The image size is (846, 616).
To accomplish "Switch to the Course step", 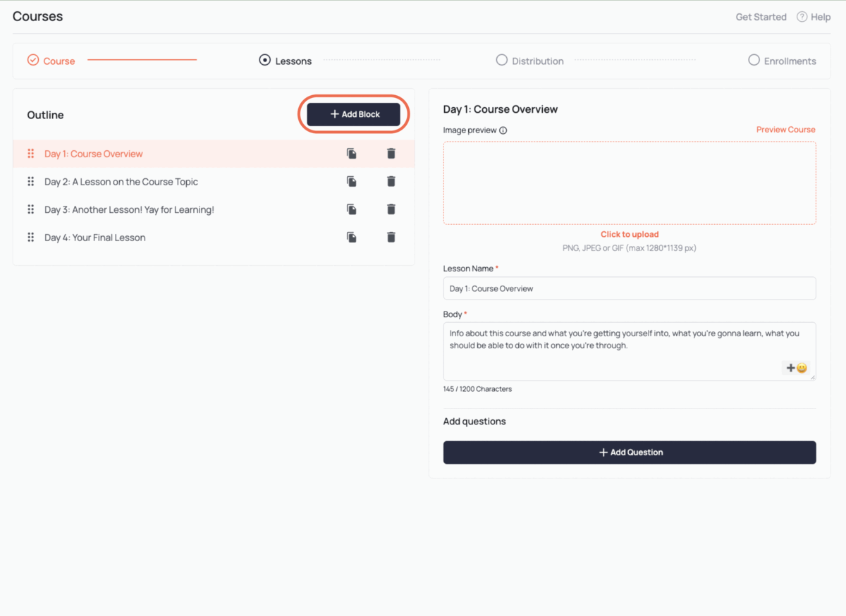I will 51,61.
